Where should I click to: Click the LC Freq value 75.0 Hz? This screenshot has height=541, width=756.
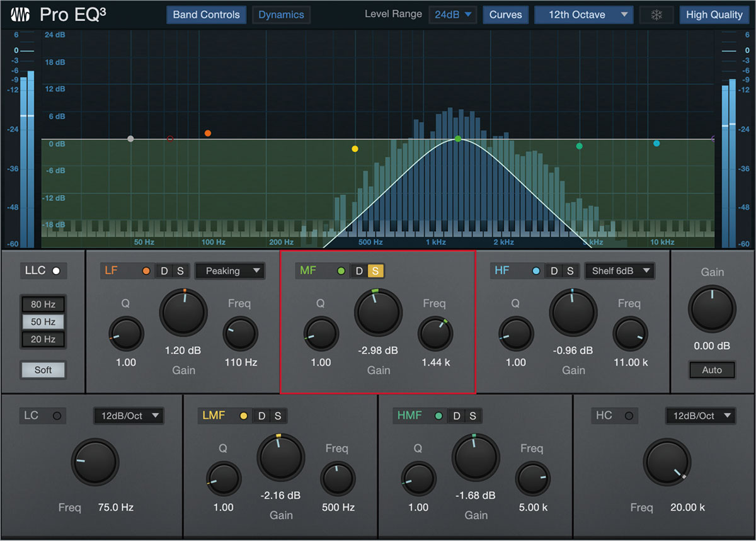(116, 507)
